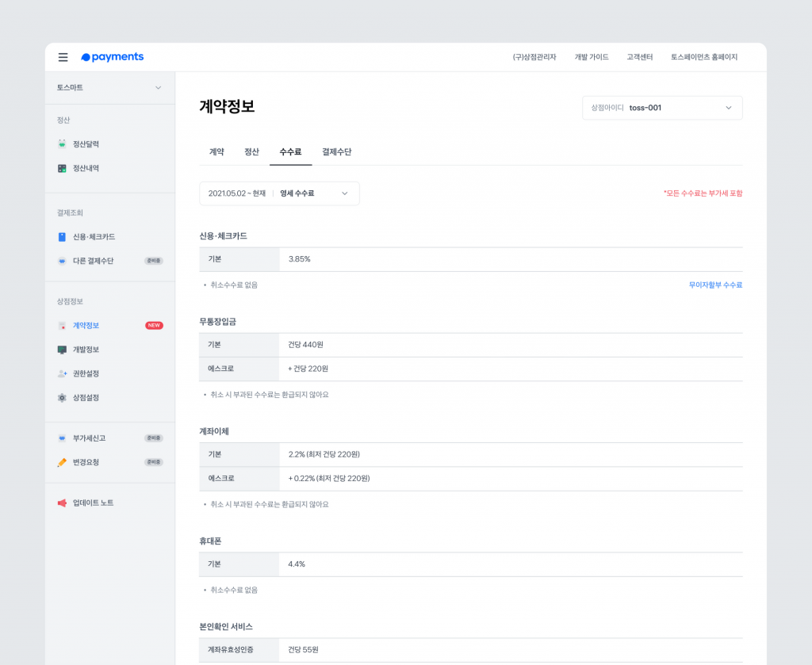Click the 업데이트 노트 megaphone icon

click(62, 503)
